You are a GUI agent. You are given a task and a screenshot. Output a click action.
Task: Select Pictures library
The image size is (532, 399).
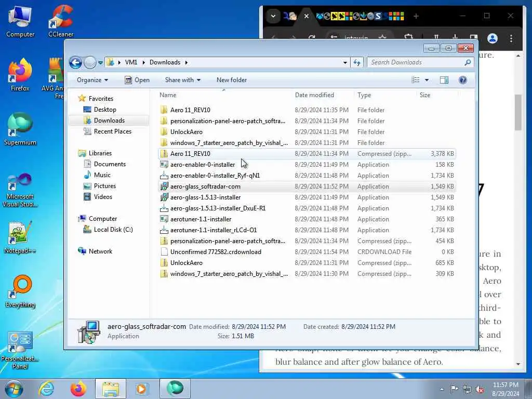[x=104, y=186]
